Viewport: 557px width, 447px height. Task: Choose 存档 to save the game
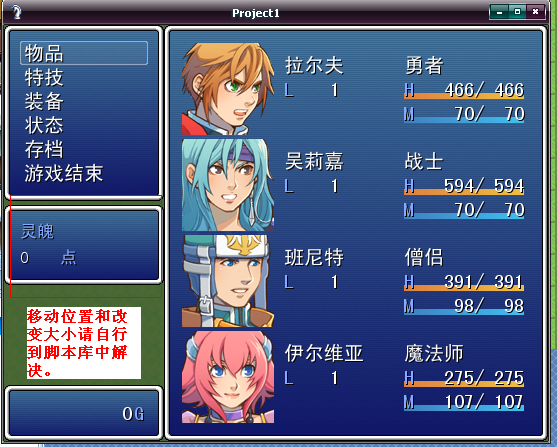coord(44,150)
